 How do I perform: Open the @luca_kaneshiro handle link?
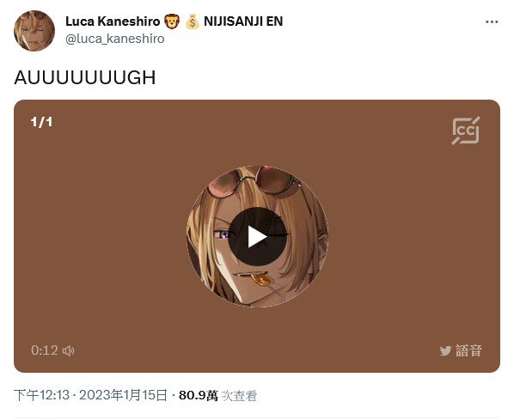click(114, 39)
